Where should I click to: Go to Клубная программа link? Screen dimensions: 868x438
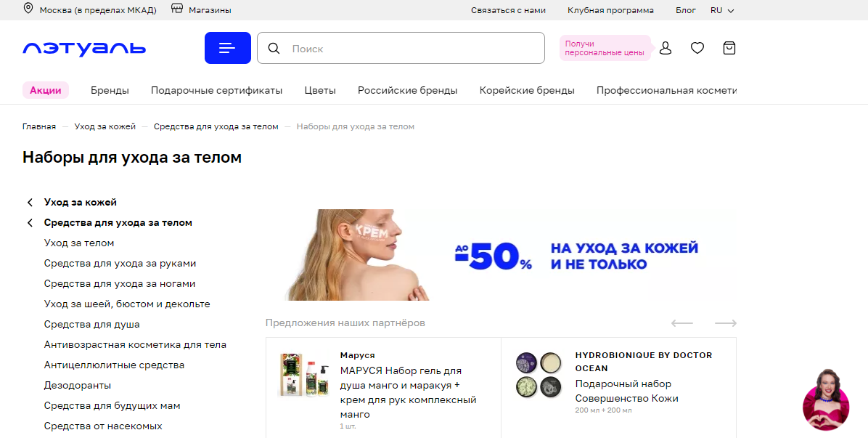point(610,10)
